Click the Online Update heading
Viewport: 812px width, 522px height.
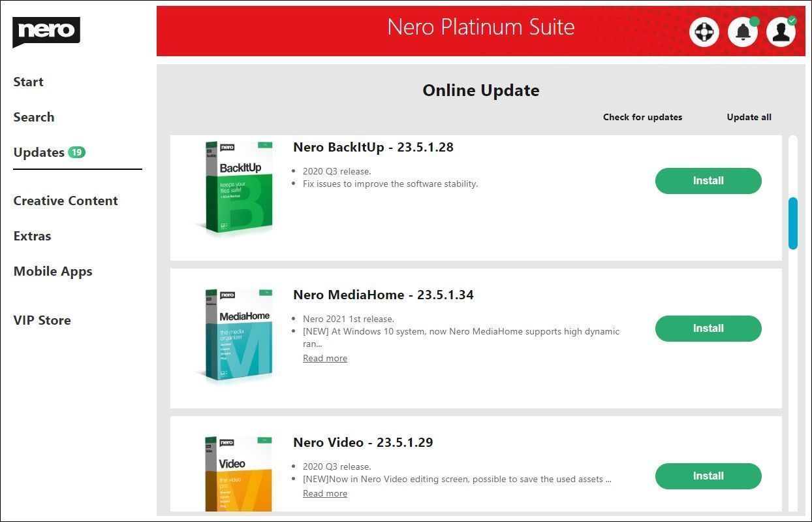click(x=481, y=90)
